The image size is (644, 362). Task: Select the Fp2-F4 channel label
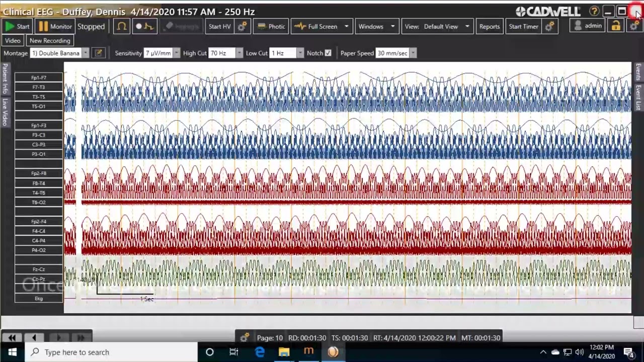tap(39, 221)
